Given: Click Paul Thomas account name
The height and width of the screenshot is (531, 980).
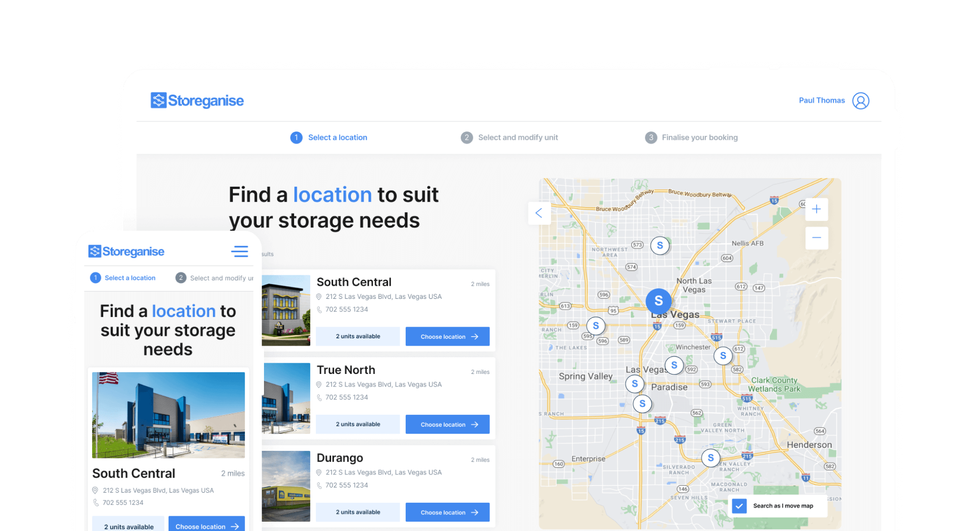Looking at the screenshot, I should coord(822,101).
